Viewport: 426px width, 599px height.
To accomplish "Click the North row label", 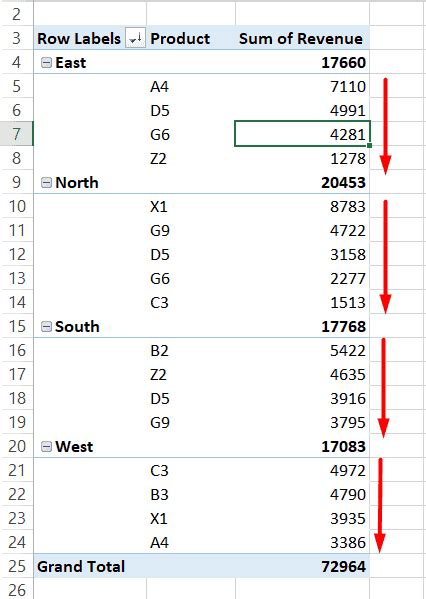I will (x=77, y=183).
